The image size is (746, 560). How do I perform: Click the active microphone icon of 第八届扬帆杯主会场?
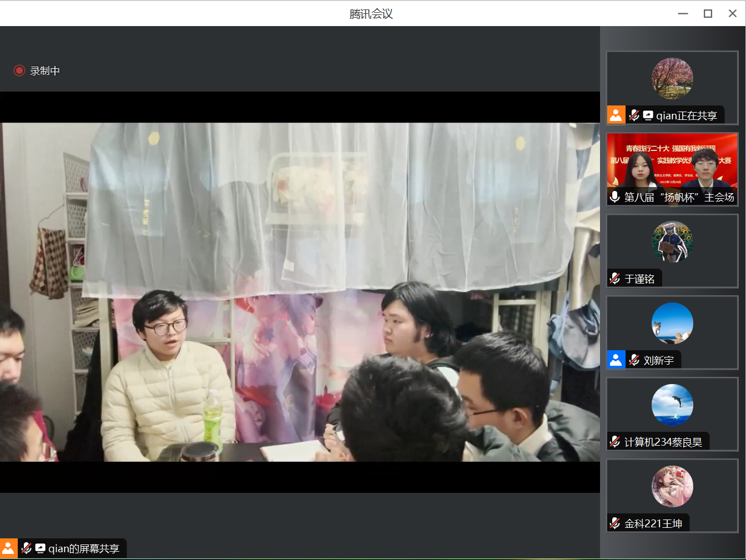(x=614, y=196)
